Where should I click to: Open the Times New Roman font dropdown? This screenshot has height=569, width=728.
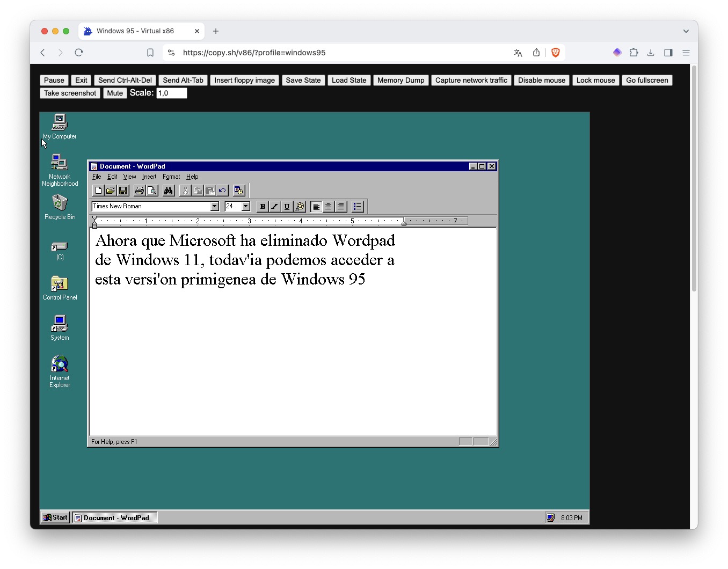point(214,206)
